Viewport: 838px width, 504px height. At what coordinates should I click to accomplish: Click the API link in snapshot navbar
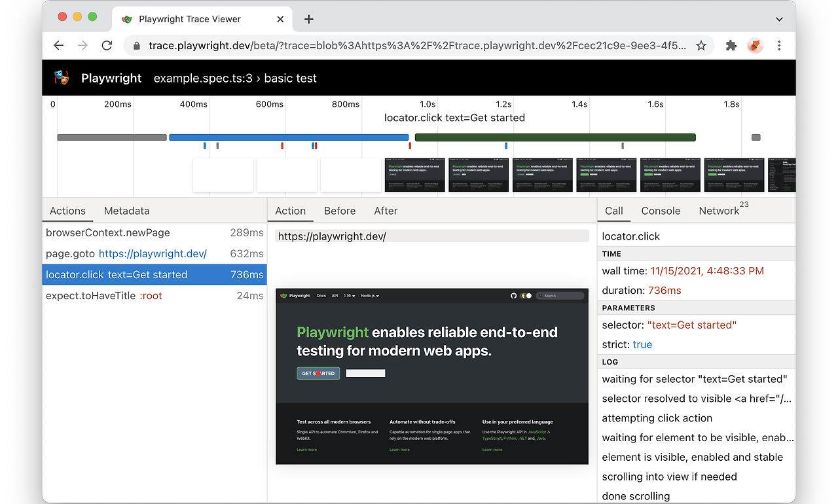335,296
